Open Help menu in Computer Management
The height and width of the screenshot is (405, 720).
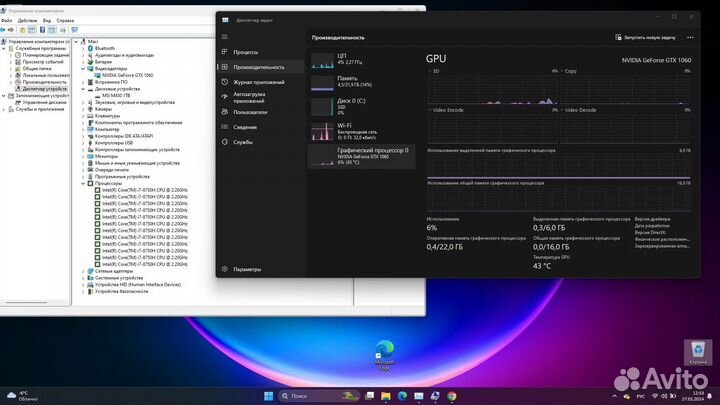[x=65, y=21]
